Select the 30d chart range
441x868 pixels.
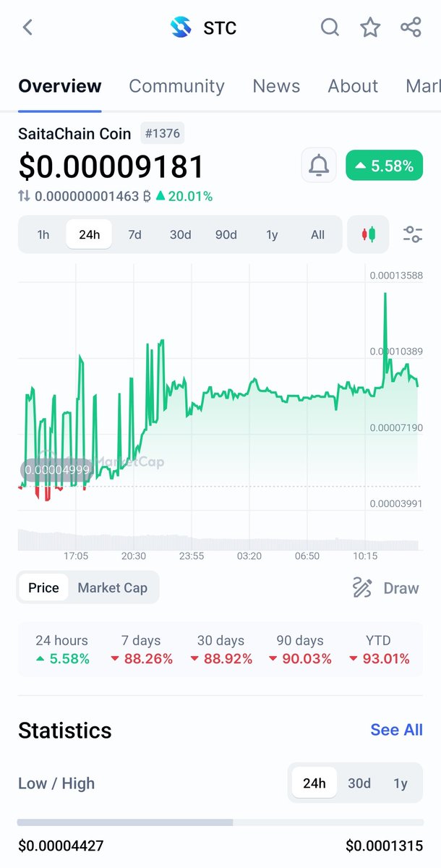pyautogui.click(x=180, y=234)
